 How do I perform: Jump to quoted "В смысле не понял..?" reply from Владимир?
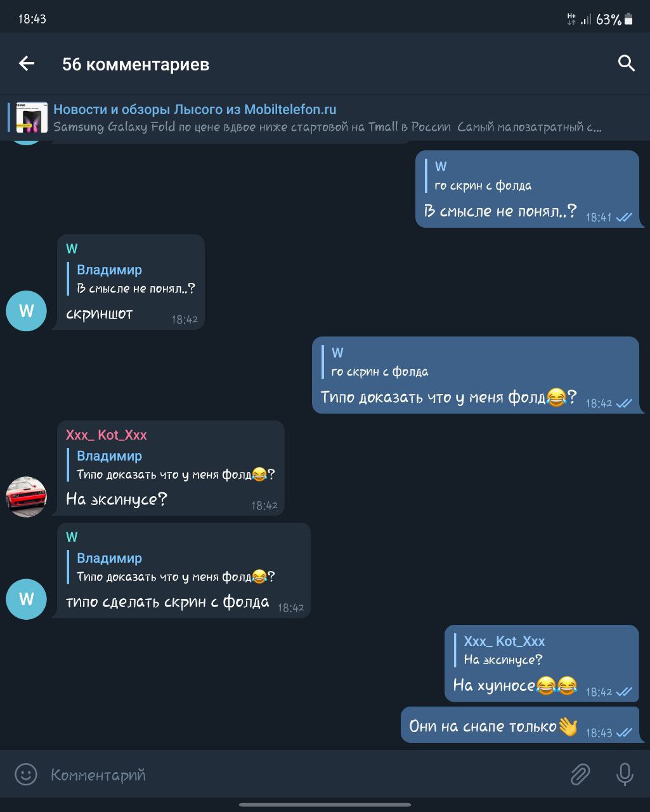(x=132, y=279)
